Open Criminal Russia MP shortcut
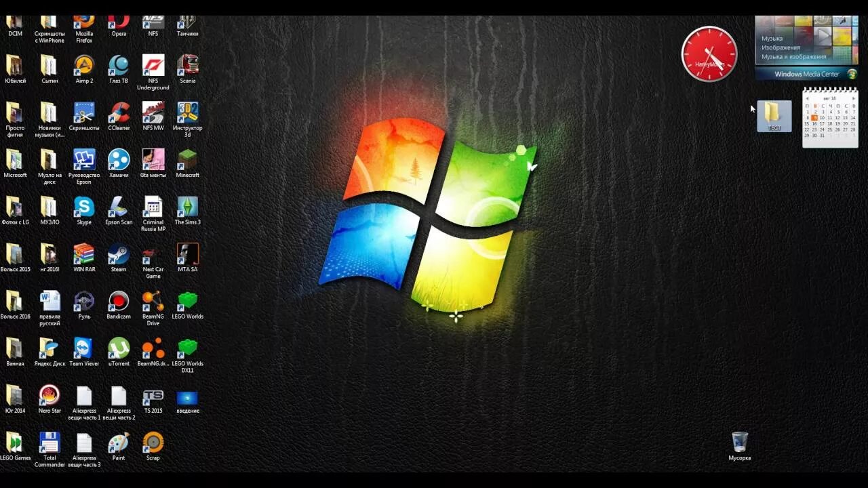868x488 pixels. [153, 213]
